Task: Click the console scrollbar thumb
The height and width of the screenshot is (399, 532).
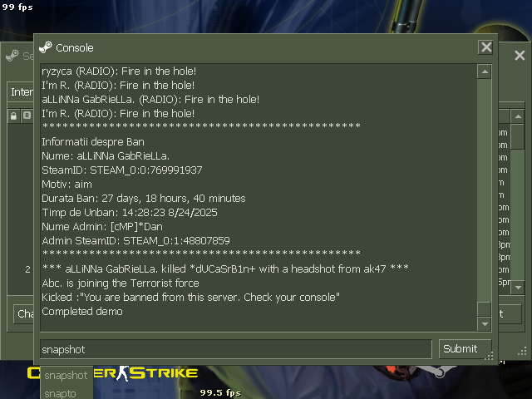Action: point(485,308)
